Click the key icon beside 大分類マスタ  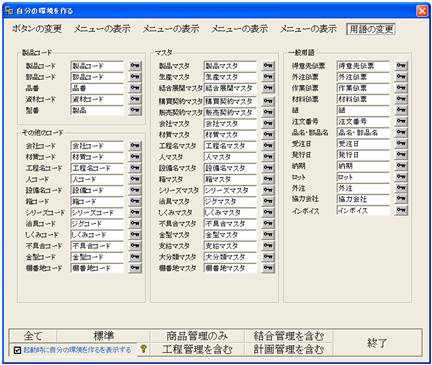[x=268, y=257]
